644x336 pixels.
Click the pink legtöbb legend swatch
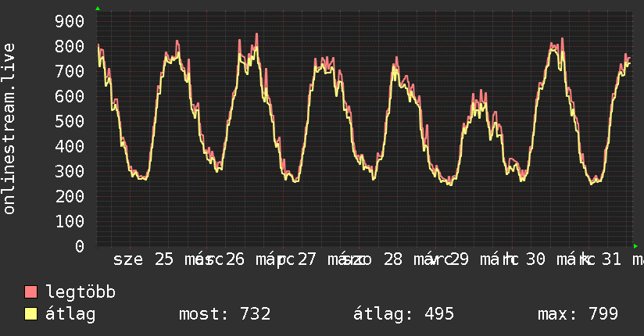click(x=30, y=291)
